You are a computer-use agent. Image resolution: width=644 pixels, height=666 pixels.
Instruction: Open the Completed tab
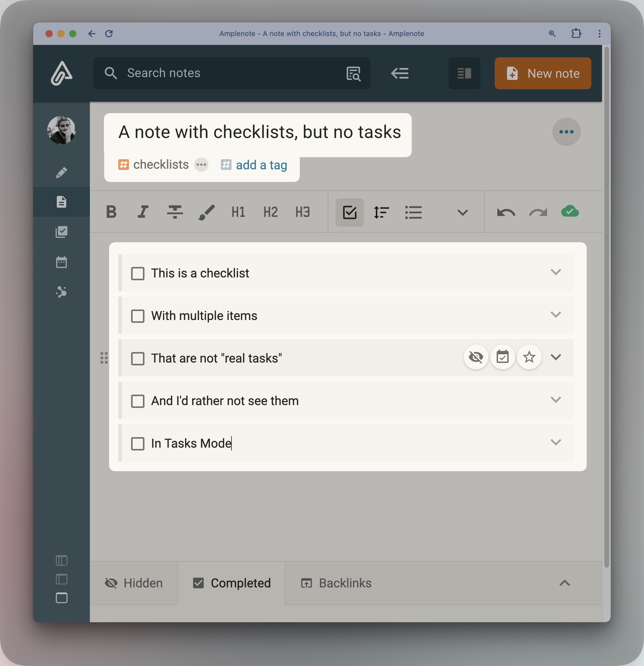point(231,583)
